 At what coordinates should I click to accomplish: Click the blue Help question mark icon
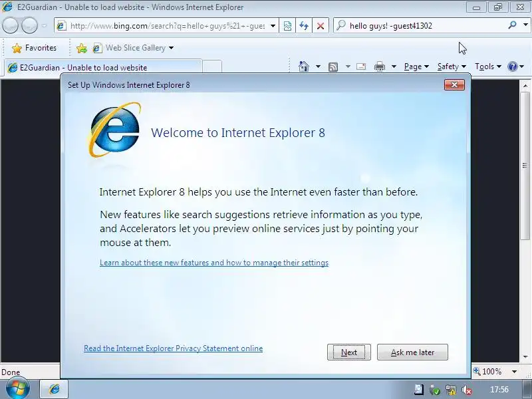pos(512,66)
